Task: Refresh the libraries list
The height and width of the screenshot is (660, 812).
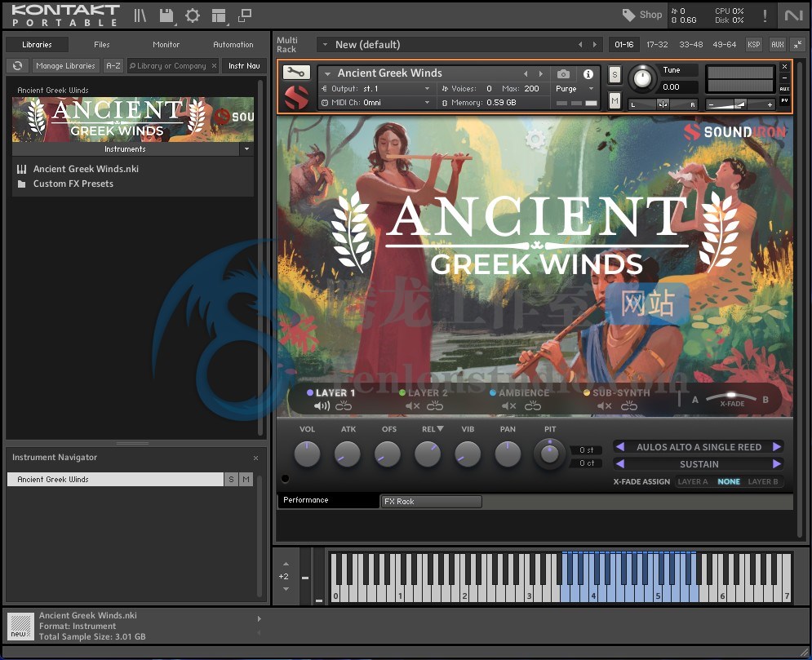Action: coord(18,66)
